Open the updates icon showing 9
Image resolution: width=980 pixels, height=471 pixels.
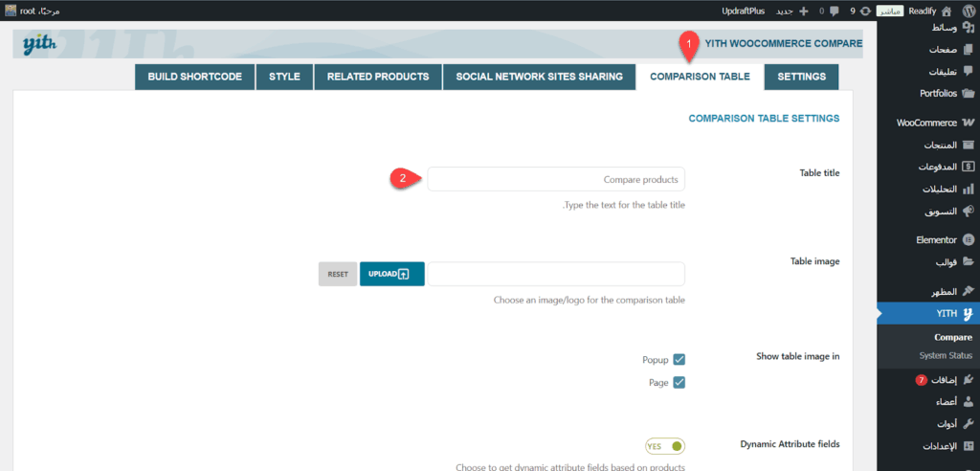865,11
